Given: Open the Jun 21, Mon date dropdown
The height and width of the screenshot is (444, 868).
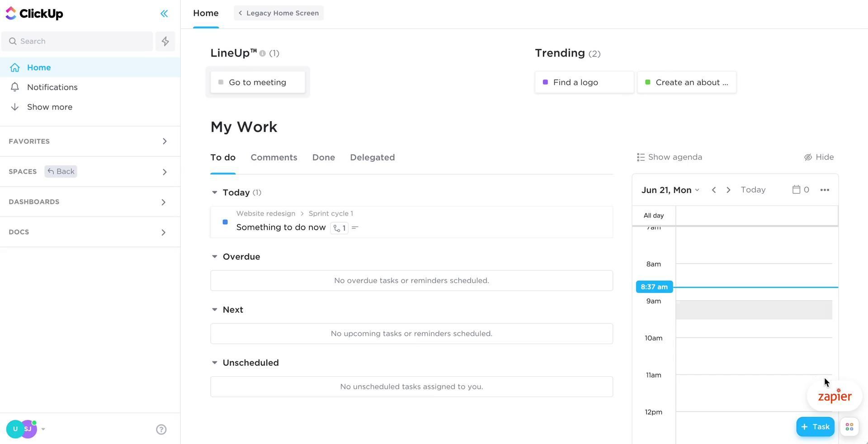Looking at the screenshot, I should [670, 190].
